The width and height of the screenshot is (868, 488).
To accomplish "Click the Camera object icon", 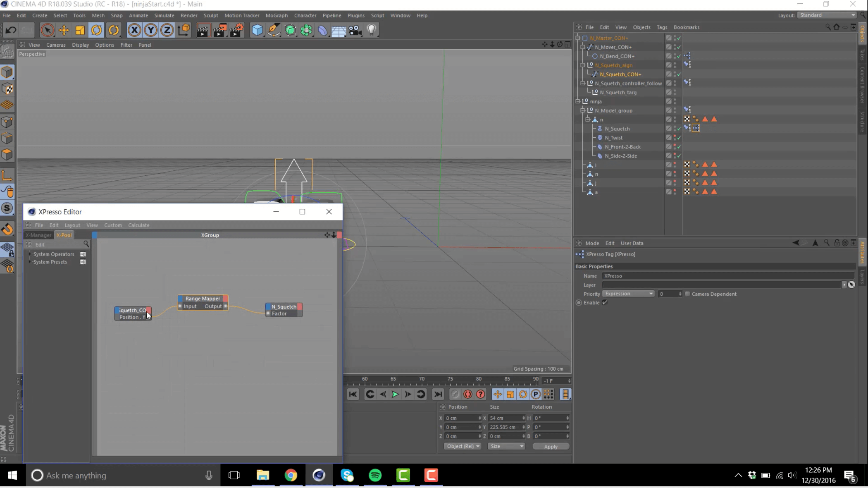I will click(x=355, y=30).
